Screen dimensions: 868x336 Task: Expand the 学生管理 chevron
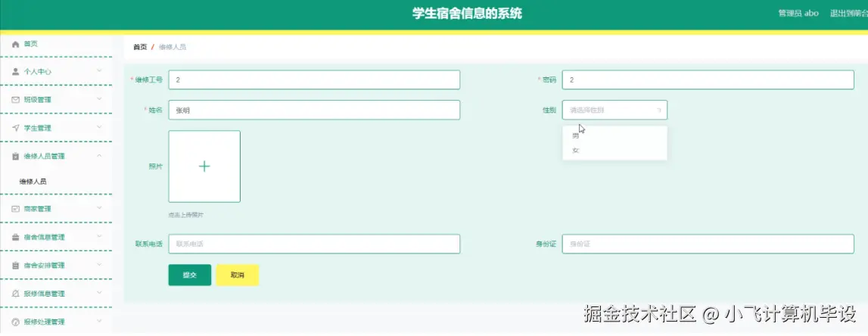coord(99,127)
